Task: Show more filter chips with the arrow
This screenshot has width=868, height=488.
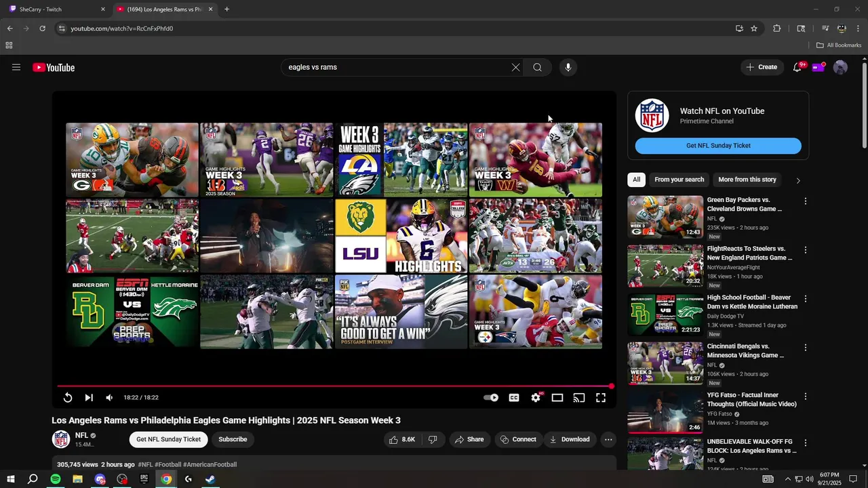Action: (x=797, y=180)
